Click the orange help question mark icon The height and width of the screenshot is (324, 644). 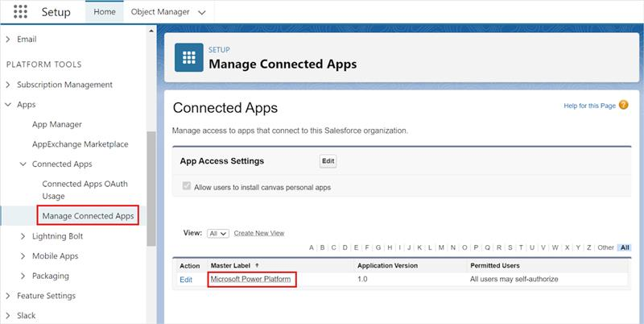(623, 105)
